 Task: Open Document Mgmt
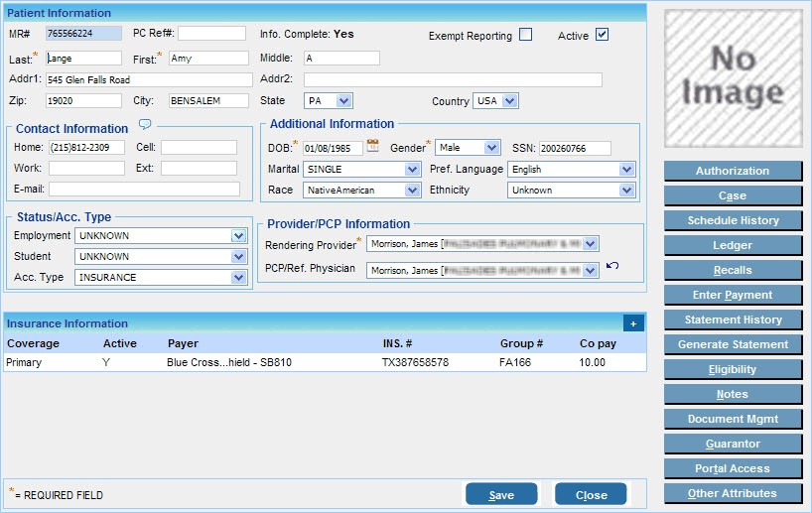733,419
